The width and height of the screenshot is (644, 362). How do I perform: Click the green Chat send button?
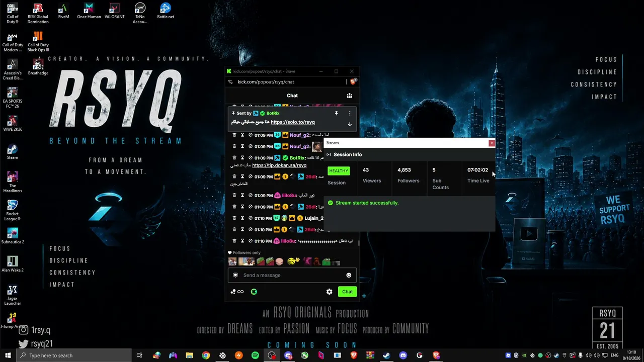(x=348, y=292)
